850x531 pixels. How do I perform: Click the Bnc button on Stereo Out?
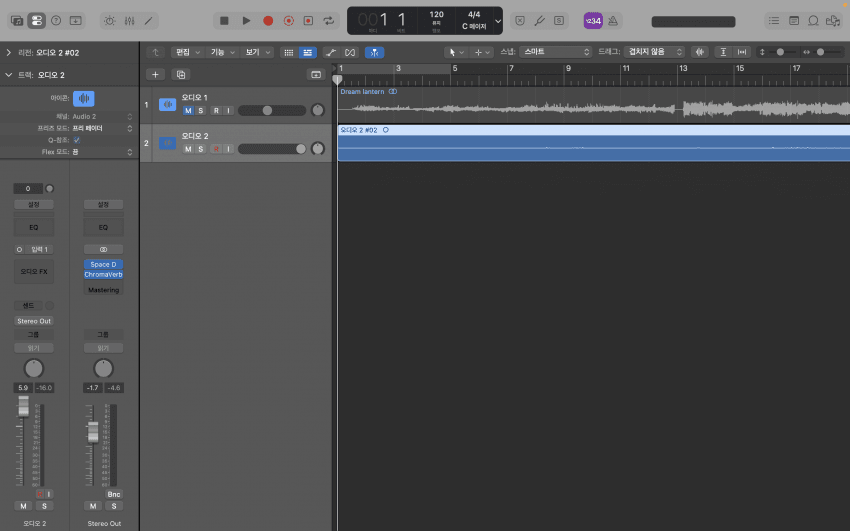coord(114,494)
